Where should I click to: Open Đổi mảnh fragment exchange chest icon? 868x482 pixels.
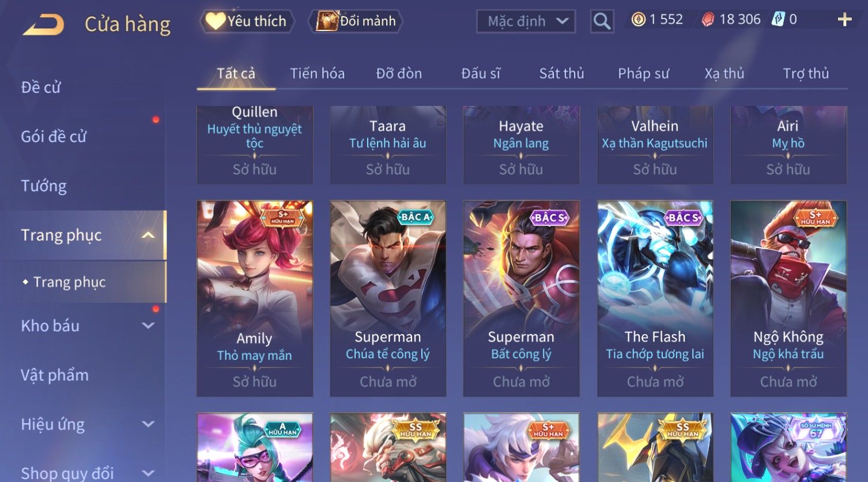355,21
